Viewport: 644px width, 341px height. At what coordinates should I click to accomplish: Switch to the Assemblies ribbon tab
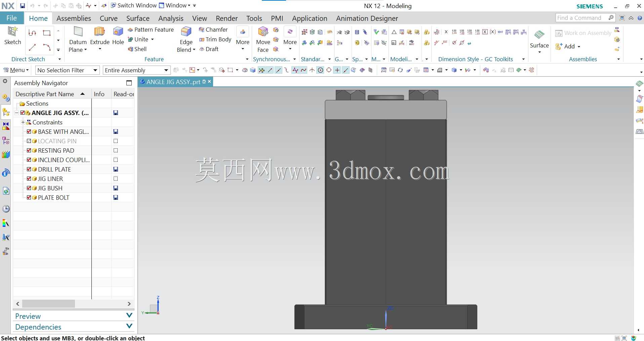click(x=74, y=18)
